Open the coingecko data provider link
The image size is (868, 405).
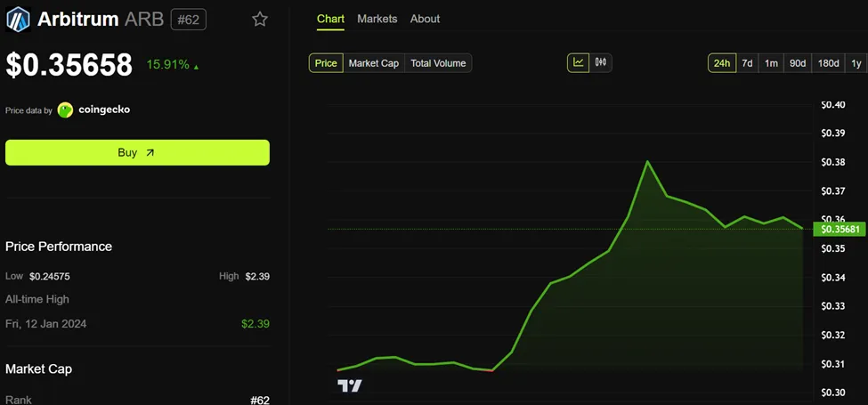pyautogui.click(x=104, y=109)
